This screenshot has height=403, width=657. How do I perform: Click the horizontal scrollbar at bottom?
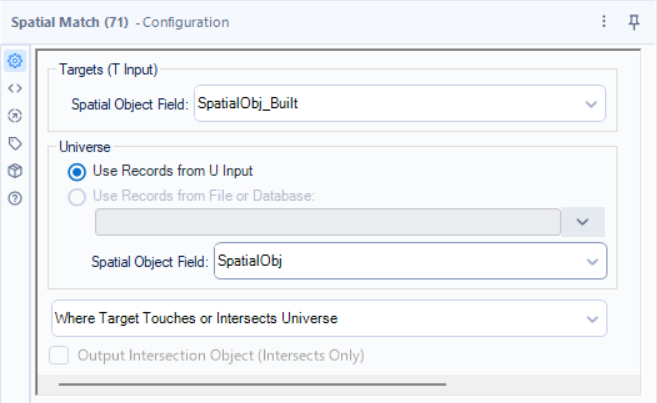pyautogui.click(x=252, y=383)
